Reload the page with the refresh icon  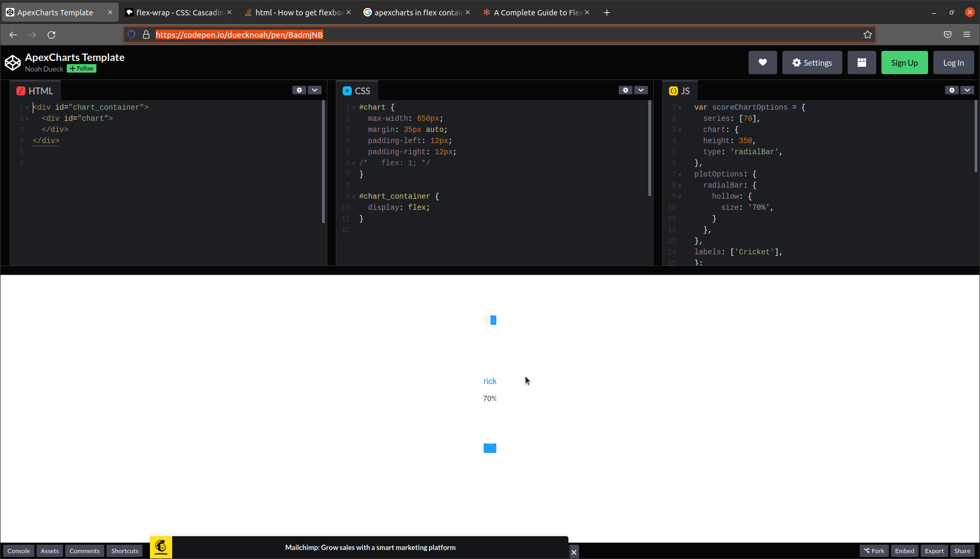point(51,34)
